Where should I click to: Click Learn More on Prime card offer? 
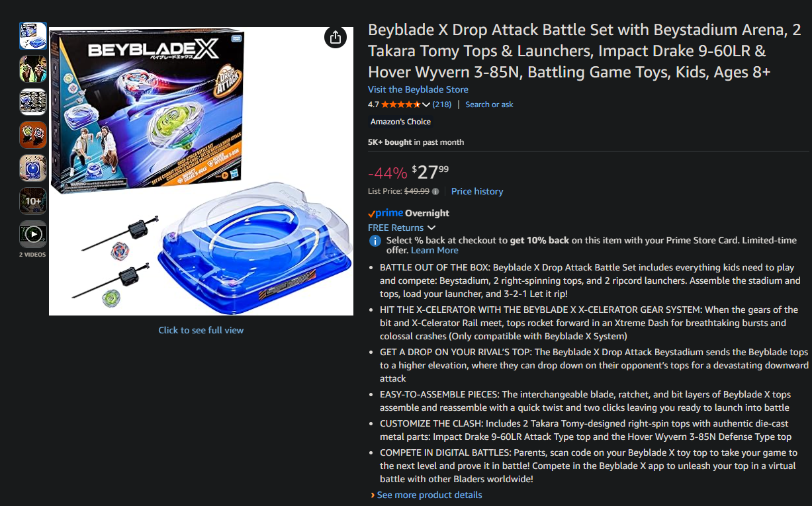(x=434, y=250)
